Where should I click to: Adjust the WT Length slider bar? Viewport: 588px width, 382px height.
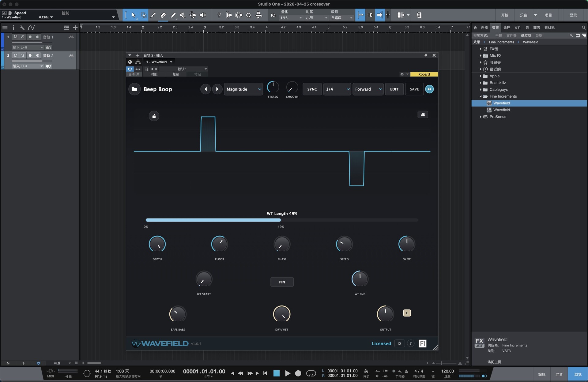pyautogui.click(x=282, y=220)
